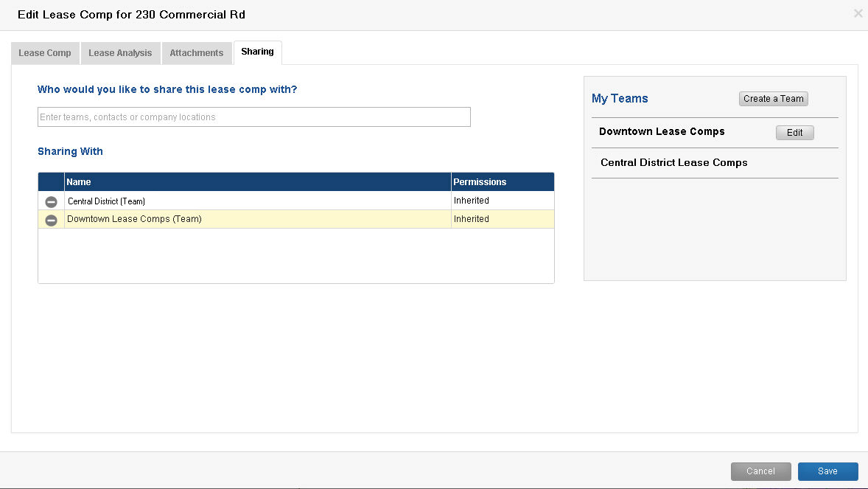868x489 pixels.
Task: Save the lease comp sharing changes
Action: point(827,471)
